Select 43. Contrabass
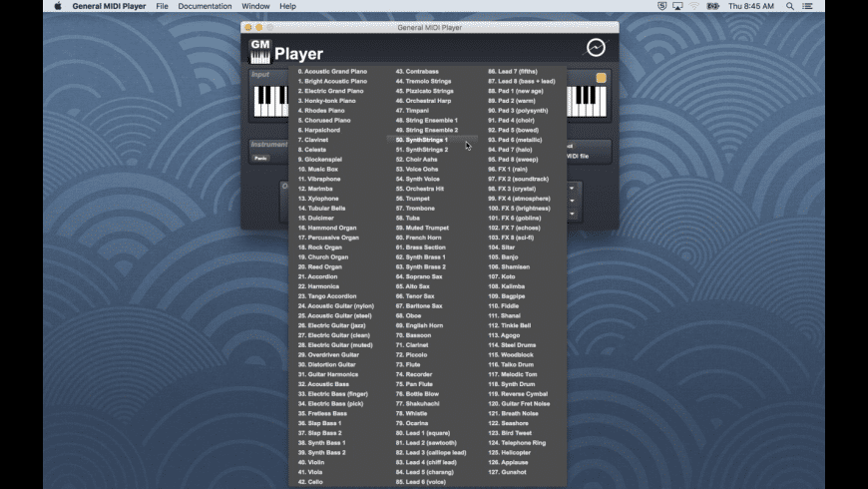 coord(417,72)
